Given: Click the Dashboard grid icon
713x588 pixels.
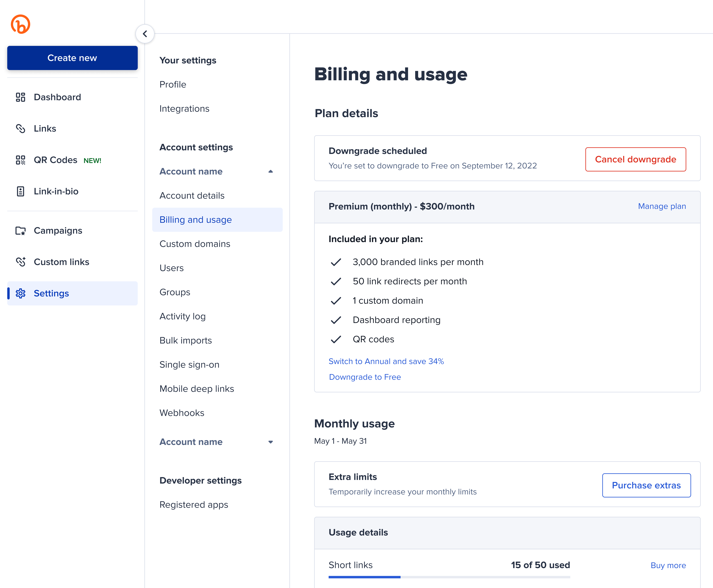Looking at the screenshot, I should click(x=20, y=97).
